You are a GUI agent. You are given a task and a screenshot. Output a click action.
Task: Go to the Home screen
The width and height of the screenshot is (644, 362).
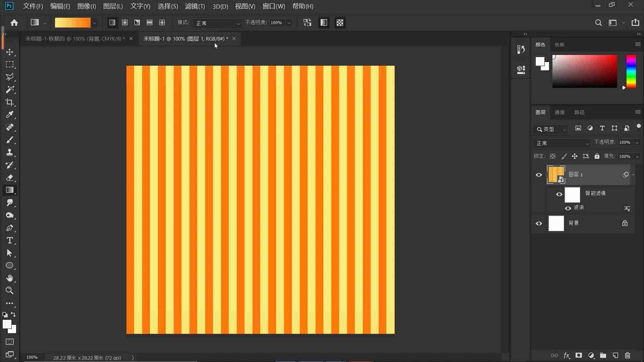point(14,23)
